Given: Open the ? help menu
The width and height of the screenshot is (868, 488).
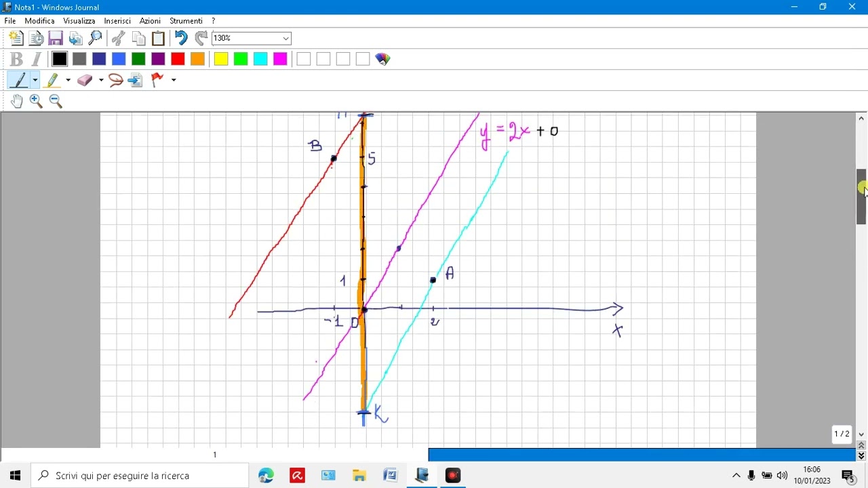Looking at the screenshot, I should [x=213, y=21].
